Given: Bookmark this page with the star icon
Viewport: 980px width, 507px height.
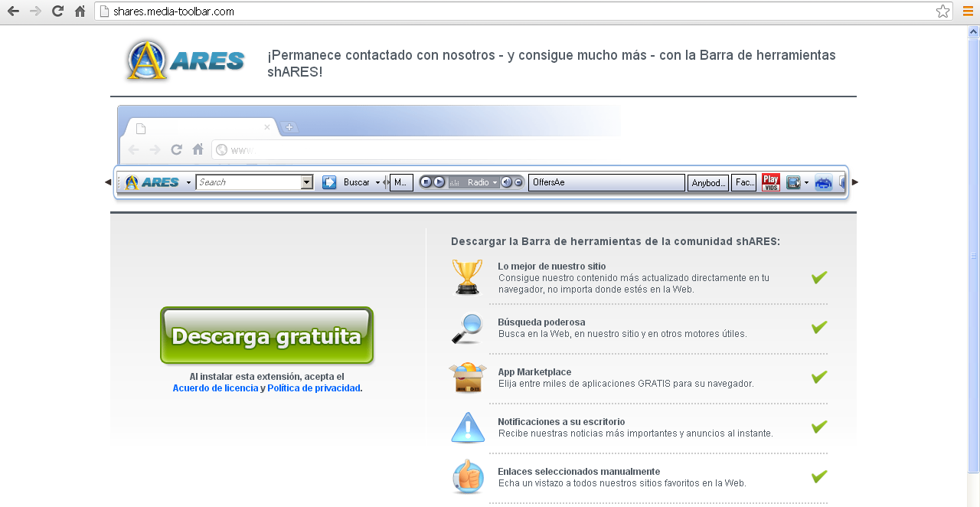Looking at the screenshot, I should coord(942,11).
